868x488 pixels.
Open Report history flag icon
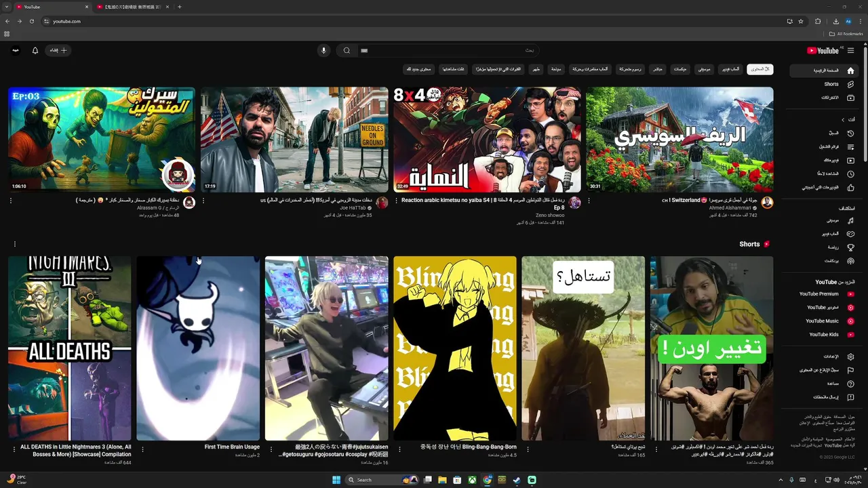850,370
